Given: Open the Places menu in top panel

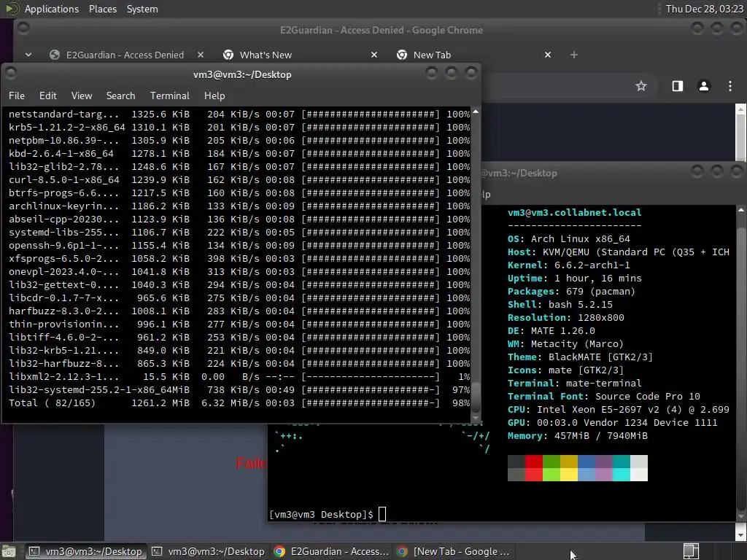Looking at the screenshot, I should (102, 9).
